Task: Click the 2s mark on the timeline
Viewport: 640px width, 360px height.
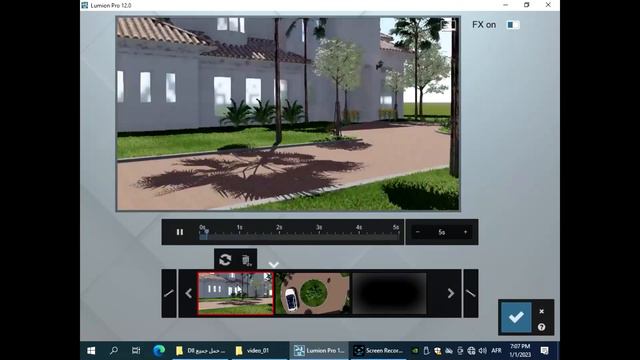Action: click(x=279, y=227)
